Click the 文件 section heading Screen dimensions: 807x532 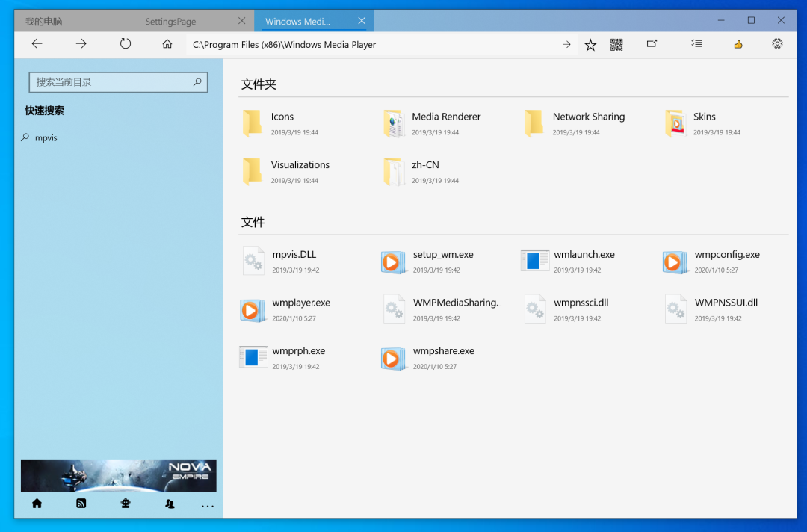point(253,222)
